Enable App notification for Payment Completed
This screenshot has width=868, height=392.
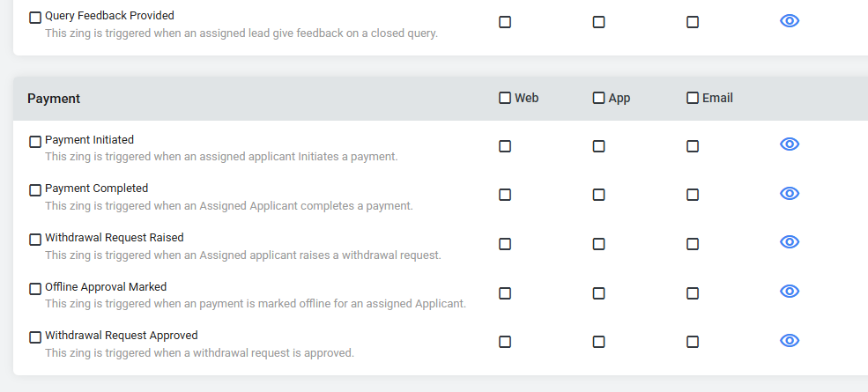(598, 195)
